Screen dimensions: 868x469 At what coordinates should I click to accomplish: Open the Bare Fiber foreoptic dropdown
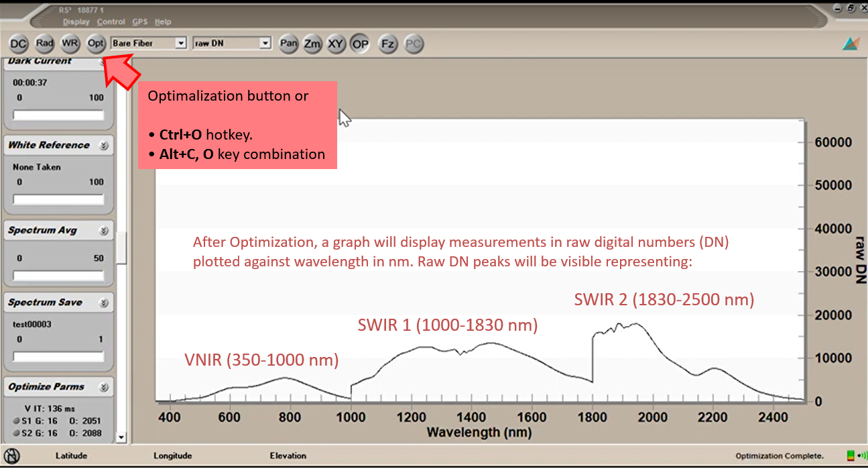[x=180, y=44]
